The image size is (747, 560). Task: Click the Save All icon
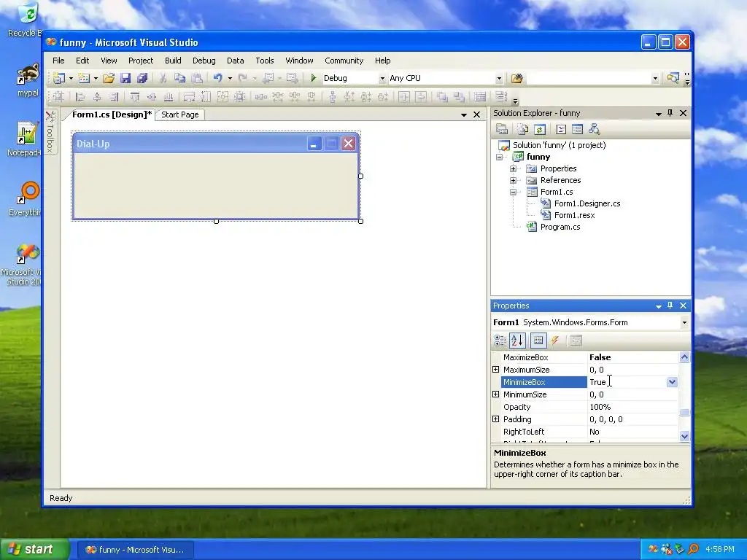click(142, 78)
